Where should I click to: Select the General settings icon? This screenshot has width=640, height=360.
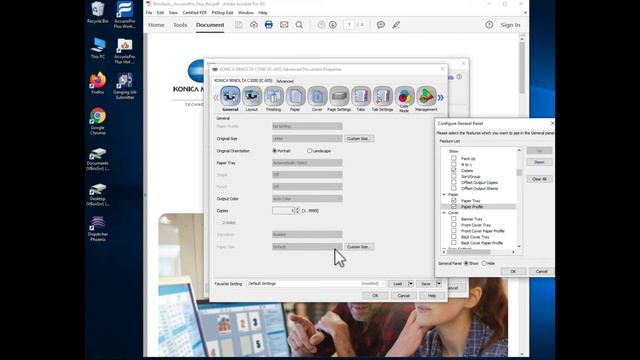click(x=230, y=96)
